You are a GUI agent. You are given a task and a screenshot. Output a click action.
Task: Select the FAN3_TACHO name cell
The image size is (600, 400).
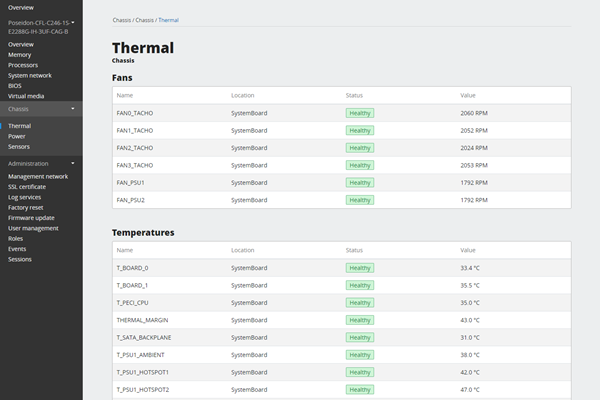point(135,165)
